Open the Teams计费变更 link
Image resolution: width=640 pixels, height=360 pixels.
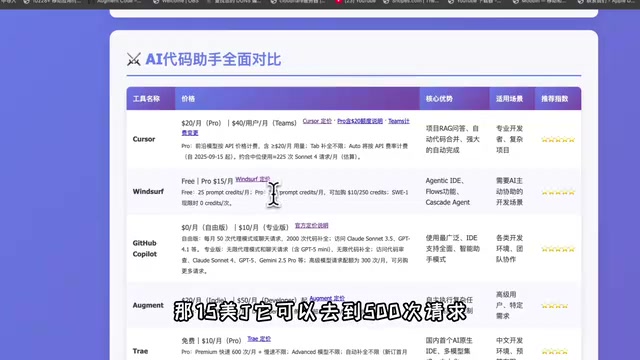tap(399, 121)
